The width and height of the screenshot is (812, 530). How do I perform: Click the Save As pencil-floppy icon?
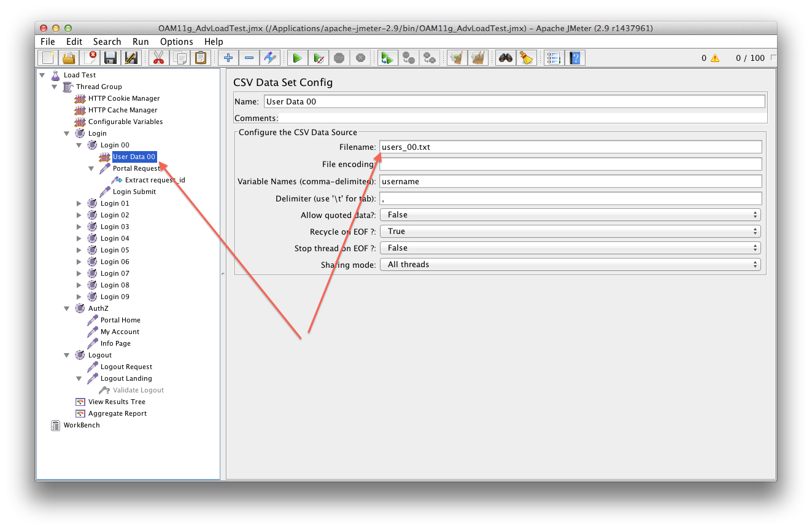131,58
